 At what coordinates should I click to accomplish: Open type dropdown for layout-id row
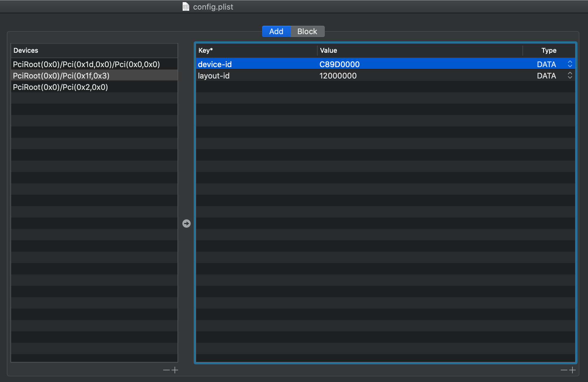click(x=570, y=76)
